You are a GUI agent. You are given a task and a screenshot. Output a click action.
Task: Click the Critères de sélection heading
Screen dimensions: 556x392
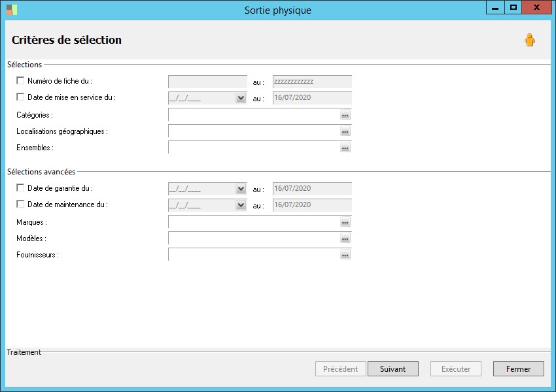[x=67, y=40]
